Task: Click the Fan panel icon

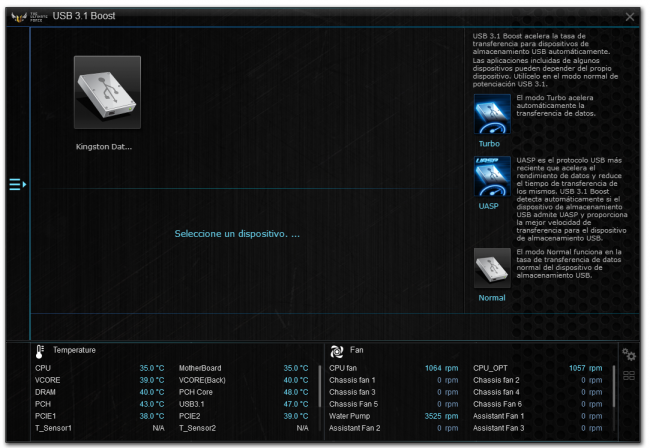Action: (x=337, y=351)
